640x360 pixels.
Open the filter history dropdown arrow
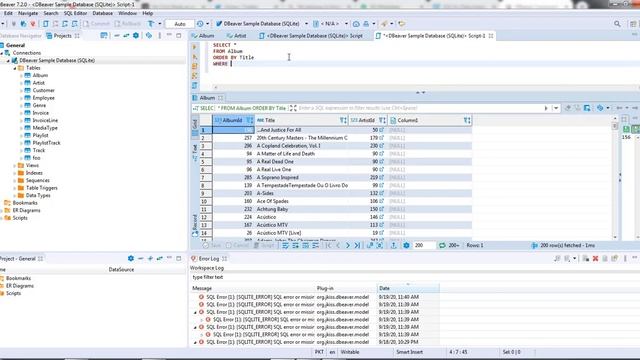coord(556,108)
